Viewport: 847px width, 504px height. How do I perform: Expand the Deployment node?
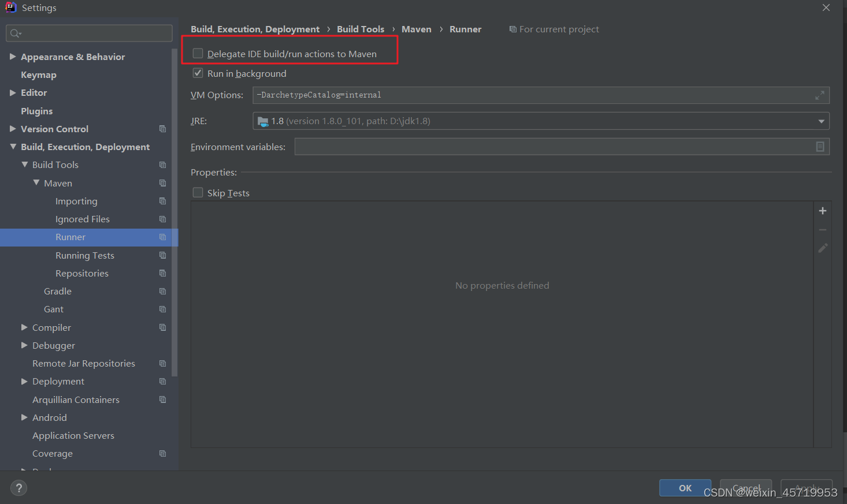tap(24, 381)
